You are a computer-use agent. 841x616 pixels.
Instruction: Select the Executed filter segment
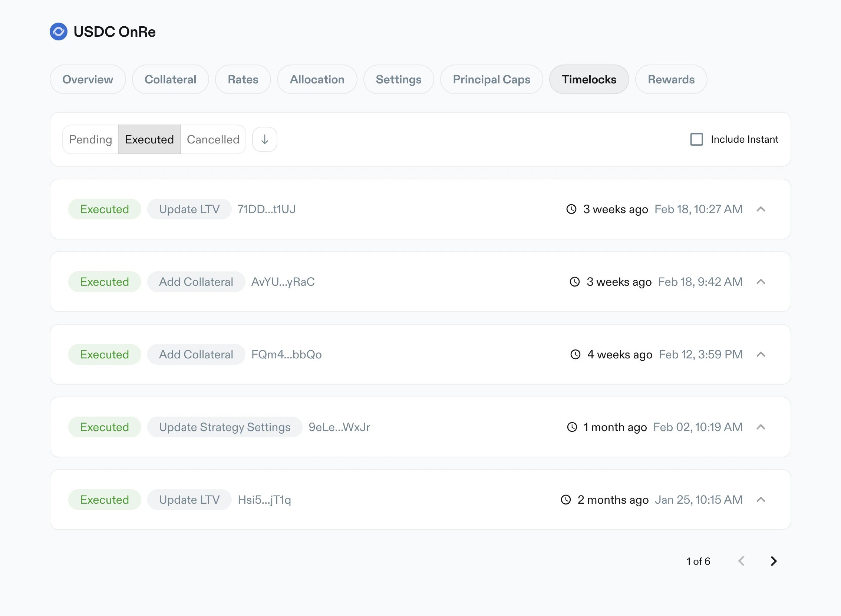click(x=149, y=139)
